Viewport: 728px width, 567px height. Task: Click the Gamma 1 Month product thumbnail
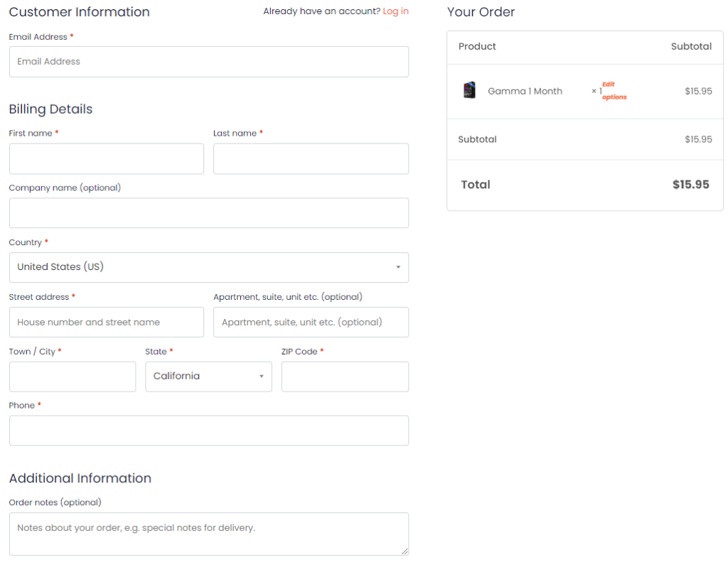click(469, 90)
